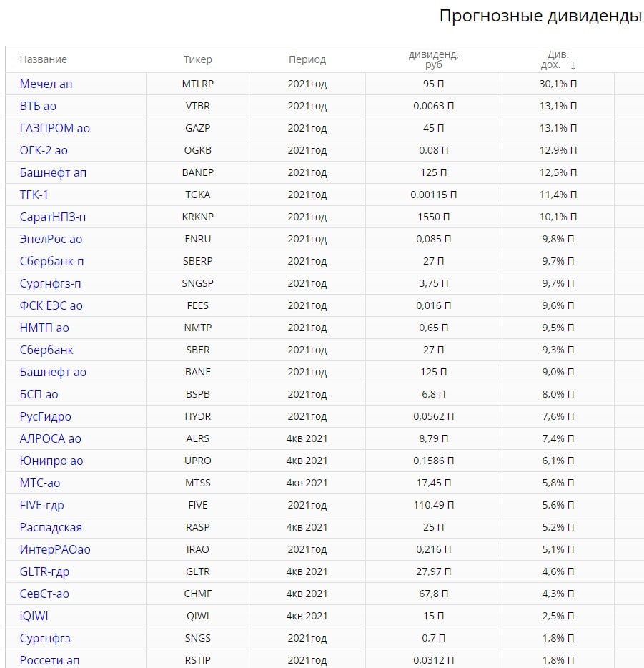Sort by дивиденд, руб column header

tap(433, 59)
